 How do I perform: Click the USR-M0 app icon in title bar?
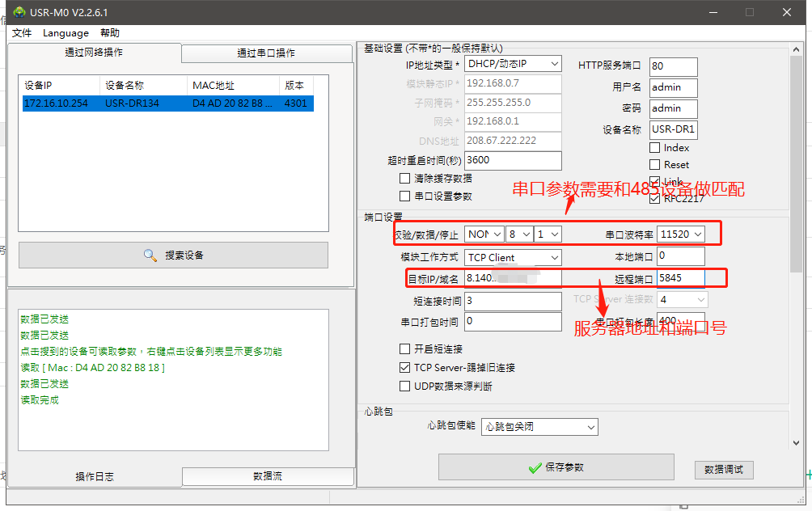(19, 12)
